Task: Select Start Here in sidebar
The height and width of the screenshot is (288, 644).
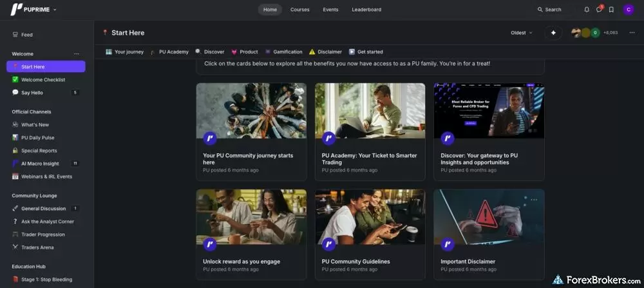Action: [46, 66]
